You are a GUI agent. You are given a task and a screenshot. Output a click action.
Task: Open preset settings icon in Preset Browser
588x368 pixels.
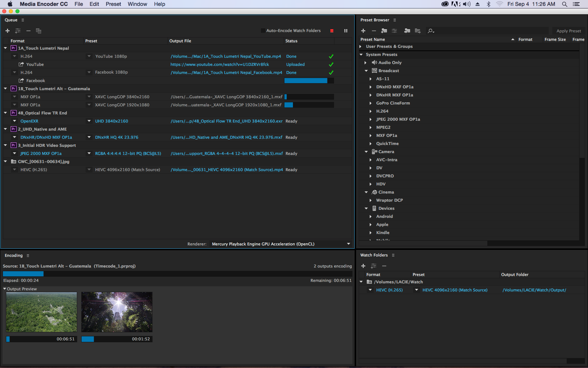click(394, 31)
